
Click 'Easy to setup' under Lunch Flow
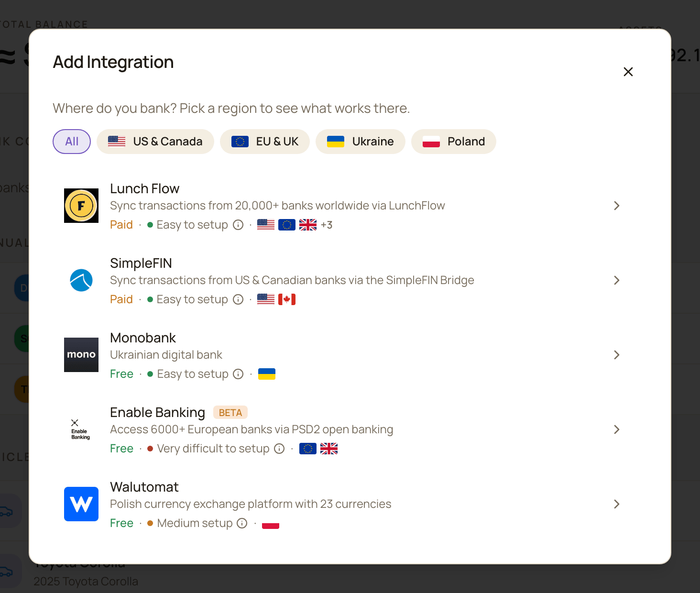coord(192,225)
